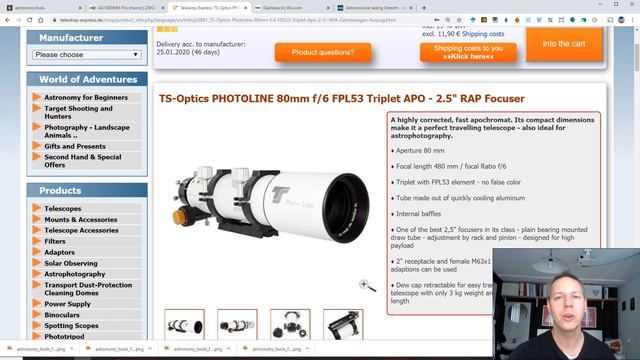Open Transport Dust-Protection Cleaning Domes

[x=88, y=289]
